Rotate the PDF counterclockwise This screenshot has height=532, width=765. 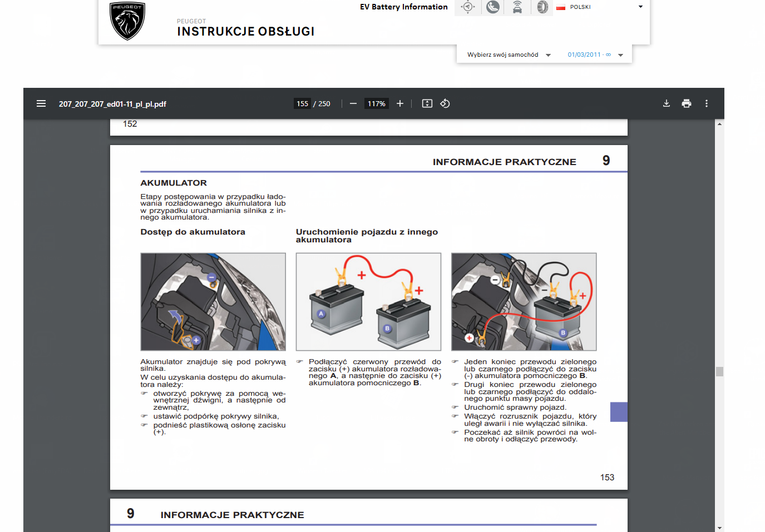click(445, 103)
